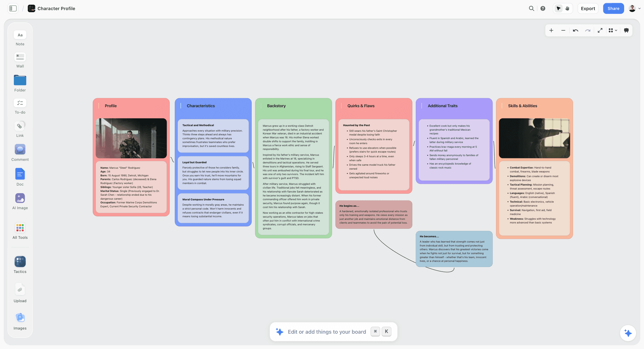644x349 pixels.
Task: Add a Folder from the sidebar
Action: tap(20, 84)
